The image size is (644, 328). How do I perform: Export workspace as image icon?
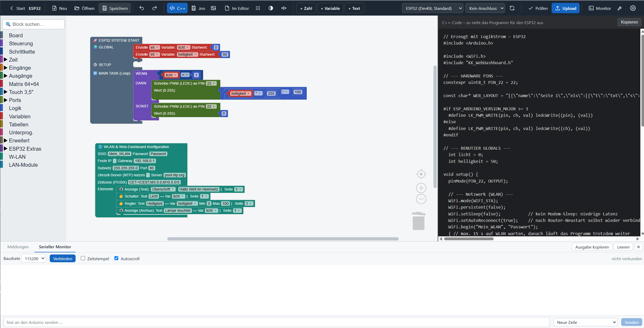(213, 8)
